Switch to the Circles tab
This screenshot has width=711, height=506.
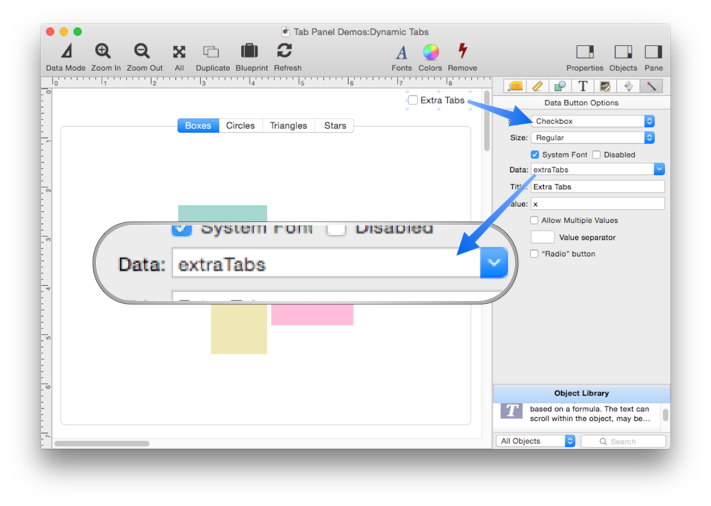click(x=240, y=126)
